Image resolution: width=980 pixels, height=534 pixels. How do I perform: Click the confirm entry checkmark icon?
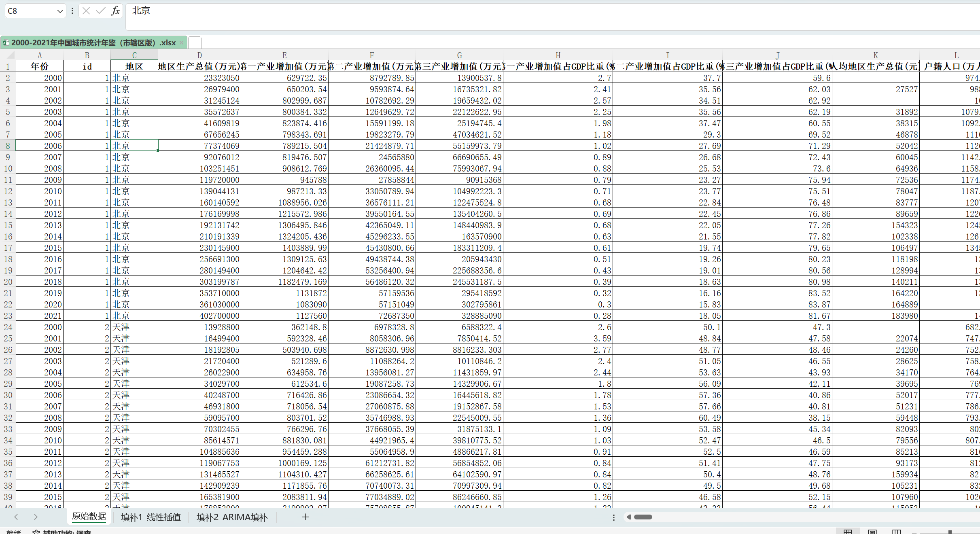tap(100, 11)
